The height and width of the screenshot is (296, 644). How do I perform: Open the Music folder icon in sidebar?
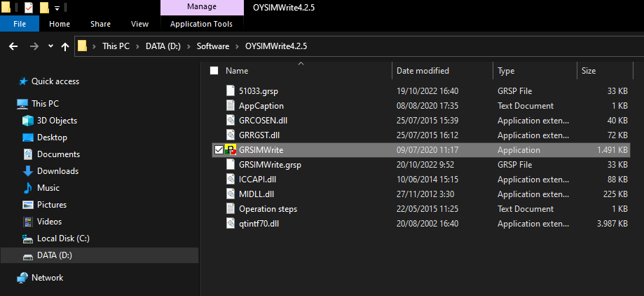pyautogui.click(x=28, y=188)
